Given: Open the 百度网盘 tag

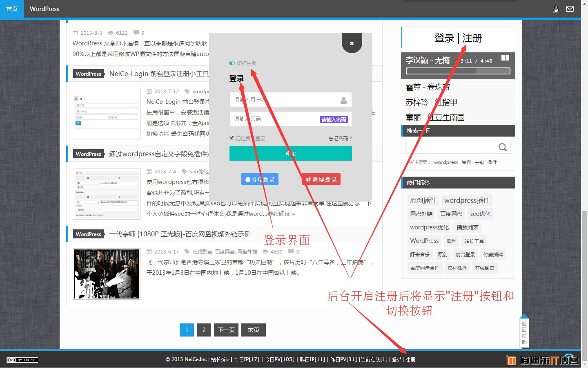Looking at the screenshot, I should pyautogui.click(x=451, y=214).
